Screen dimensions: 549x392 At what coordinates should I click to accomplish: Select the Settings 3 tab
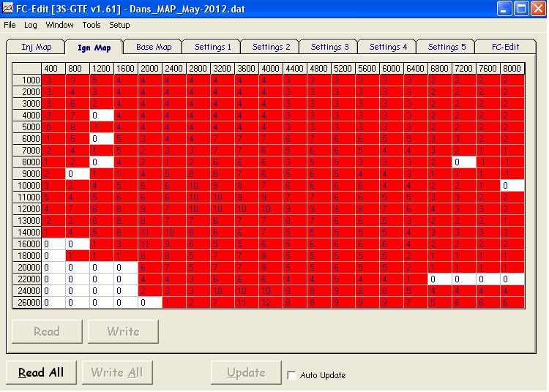pos(329,47)
